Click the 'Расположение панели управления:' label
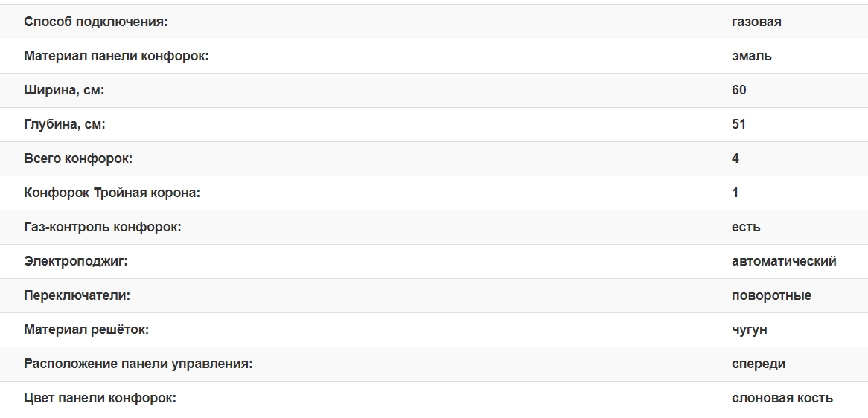This screenshot has width=868, height=418. tap(138, 364)
